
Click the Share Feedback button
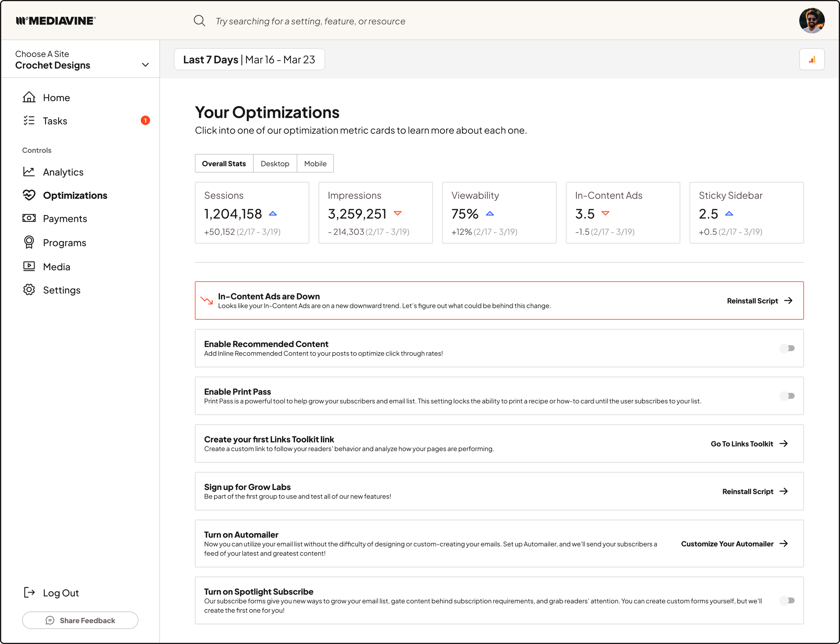tap(80, 620)
